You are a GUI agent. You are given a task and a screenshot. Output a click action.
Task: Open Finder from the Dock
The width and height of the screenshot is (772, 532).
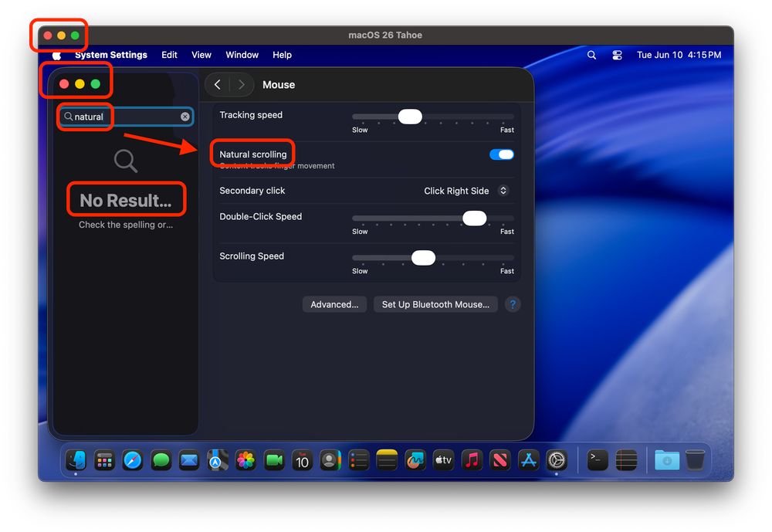(x=76, y=460)
